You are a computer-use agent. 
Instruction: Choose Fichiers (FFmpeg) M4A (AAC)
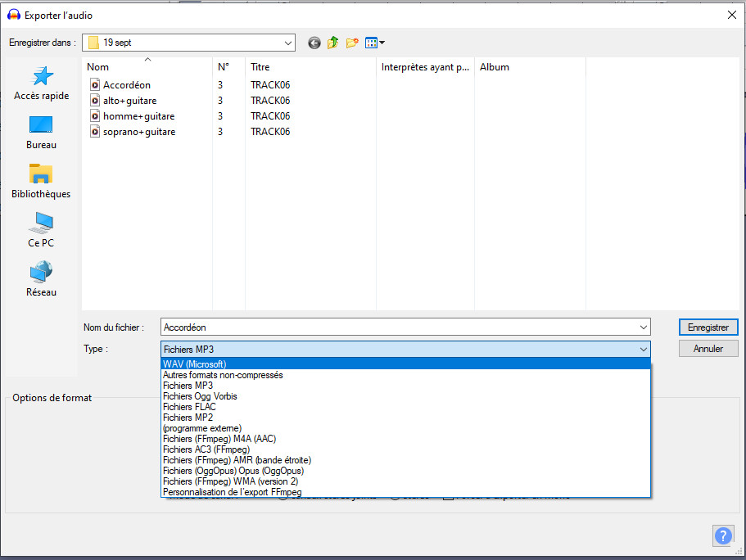(x=405, y=439)
